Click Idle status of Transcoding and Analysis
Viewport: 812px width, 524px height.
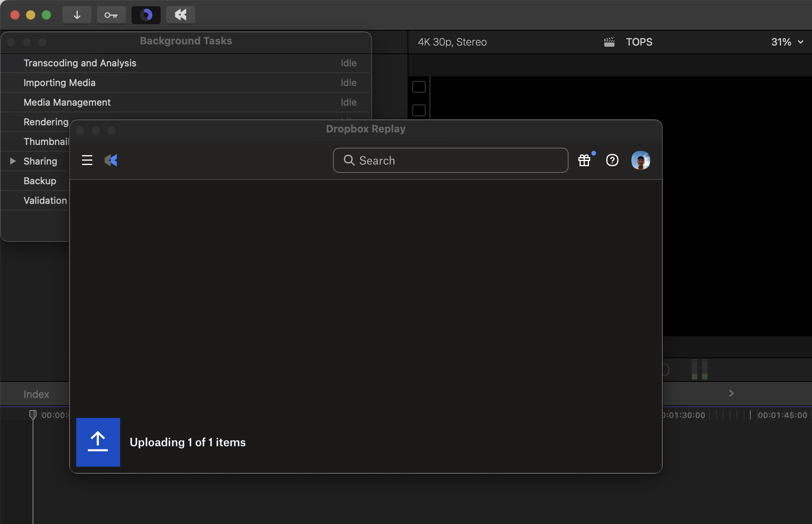pos(349,63)
